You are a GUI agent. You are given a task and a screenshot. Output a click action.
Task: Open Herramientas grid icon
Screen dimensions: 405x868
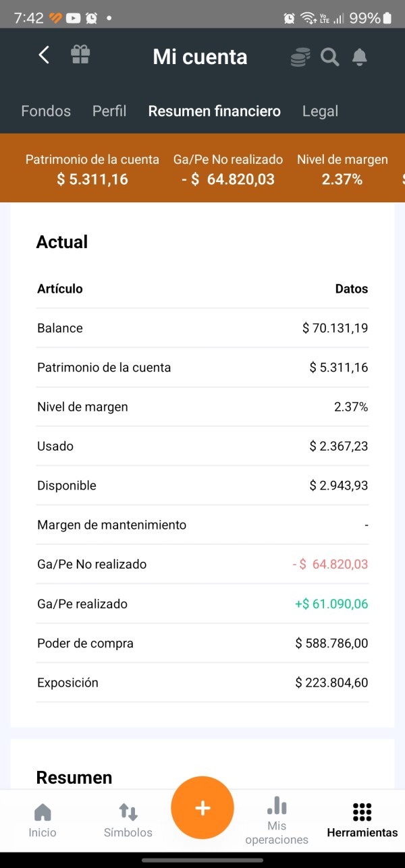pos(362,819)
